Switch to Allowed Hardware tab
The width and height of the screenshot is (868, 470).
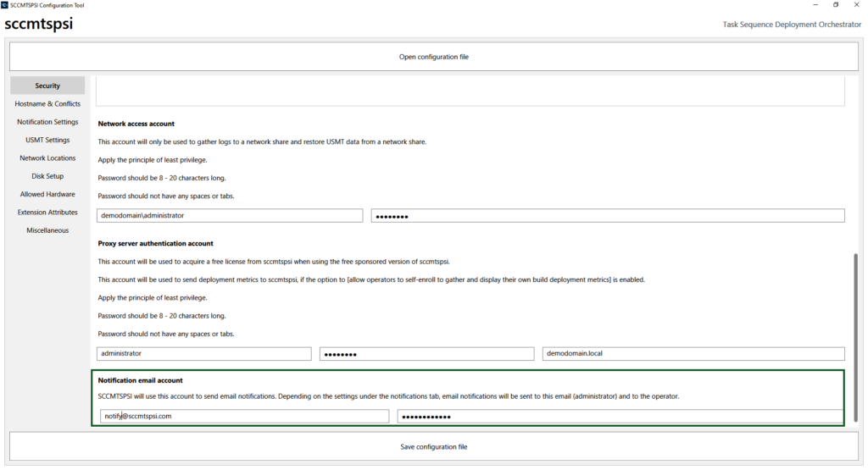(47, 194)
